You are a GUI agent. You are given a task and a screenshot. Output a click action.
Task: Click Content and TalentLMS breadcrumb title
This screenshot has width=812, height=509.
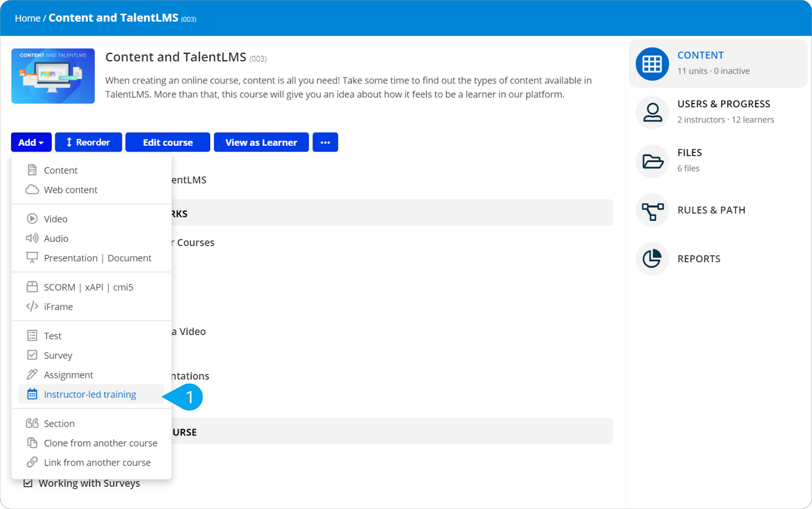(113, 18)
